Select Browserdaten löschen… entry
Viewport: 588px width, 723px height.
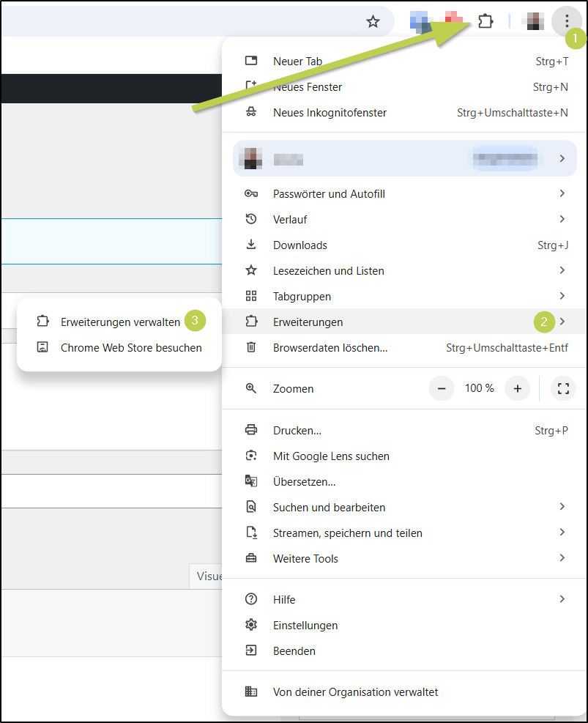pos(330,348)
